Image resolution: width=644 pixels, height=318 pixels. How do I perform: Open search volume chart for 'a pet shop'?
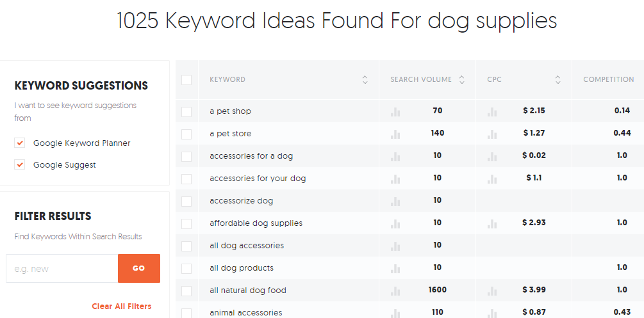coord(395,111)
